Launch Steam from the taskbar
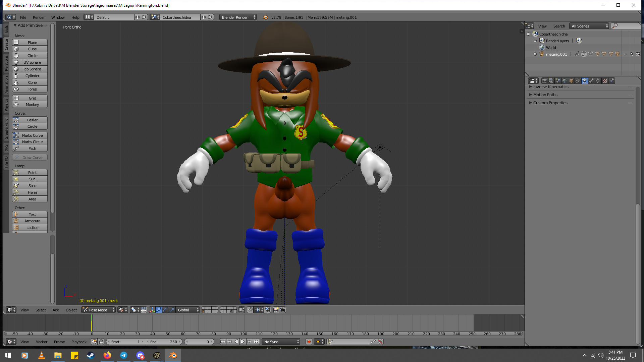This screenshot has height=362, width=644. click(91, 355)
